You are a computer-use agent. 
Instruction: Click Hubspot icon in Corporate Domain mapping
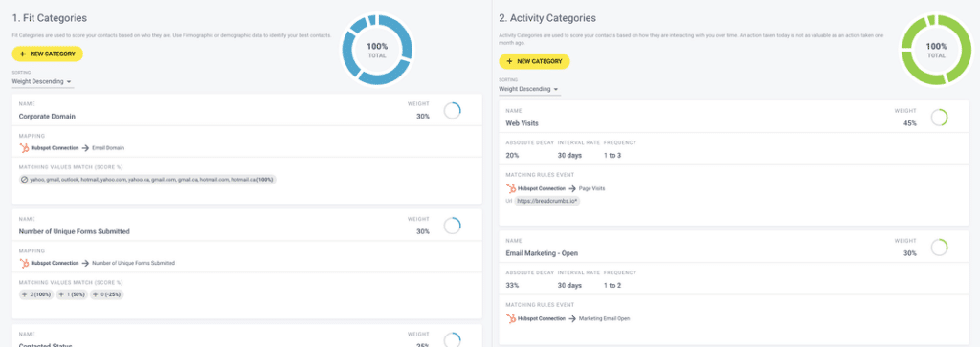coord(24,148)
